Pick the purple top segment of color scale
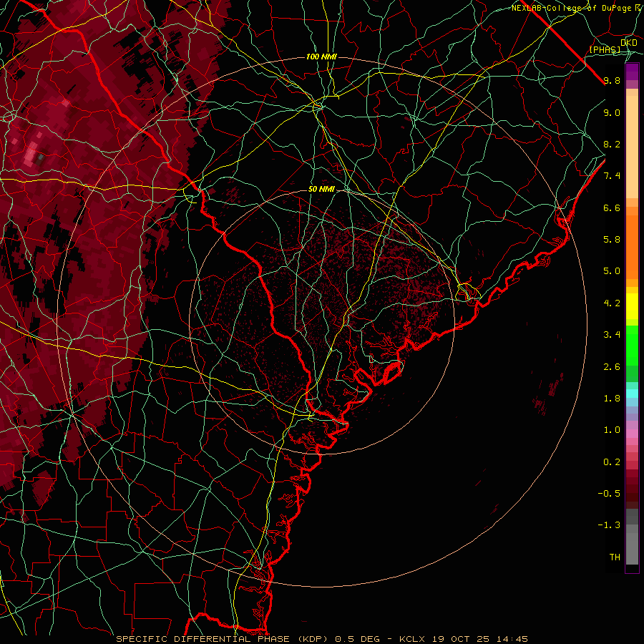 632,72
